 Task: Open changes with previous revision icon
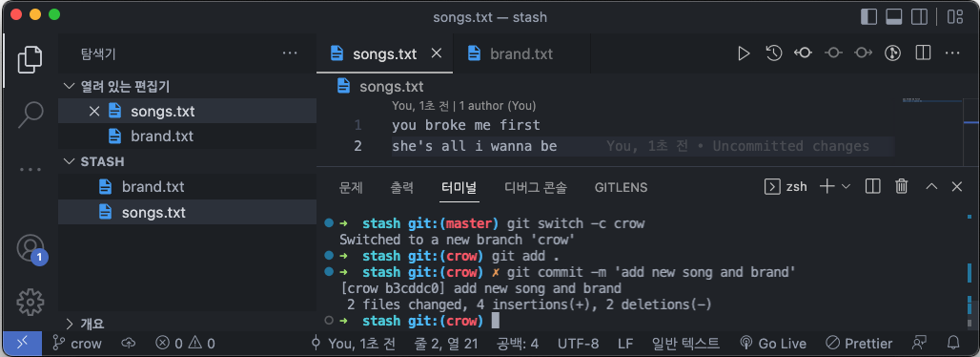click(x=803, y=53)
